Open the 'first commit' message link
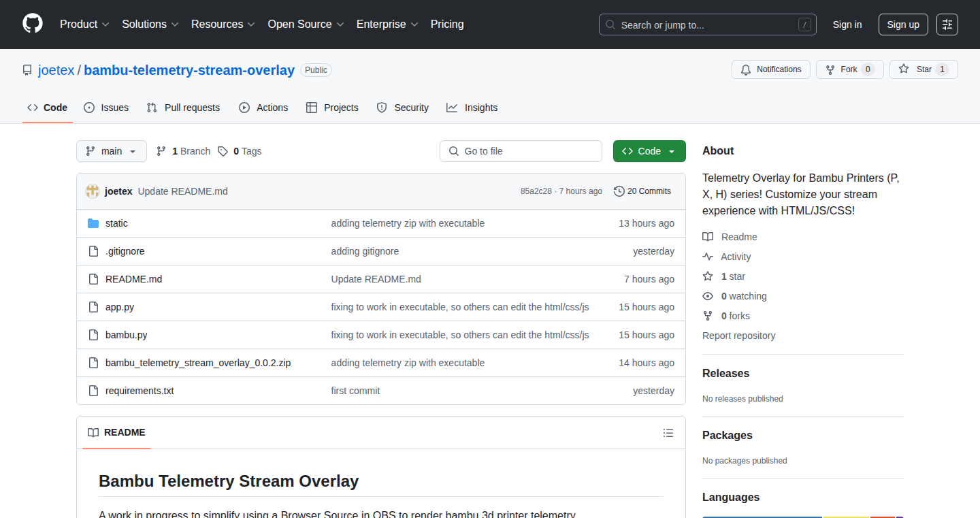Screen dimensions: 980x518 coord(355,391)
